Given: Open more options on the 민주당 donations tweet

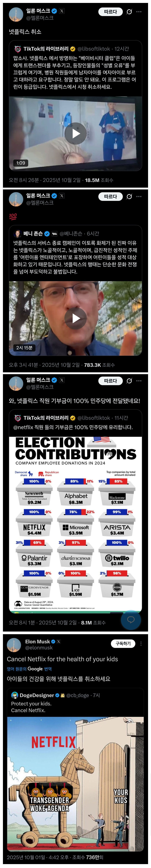Looking at the screenshot, I should pyautogui.click(x=139, y=381).
